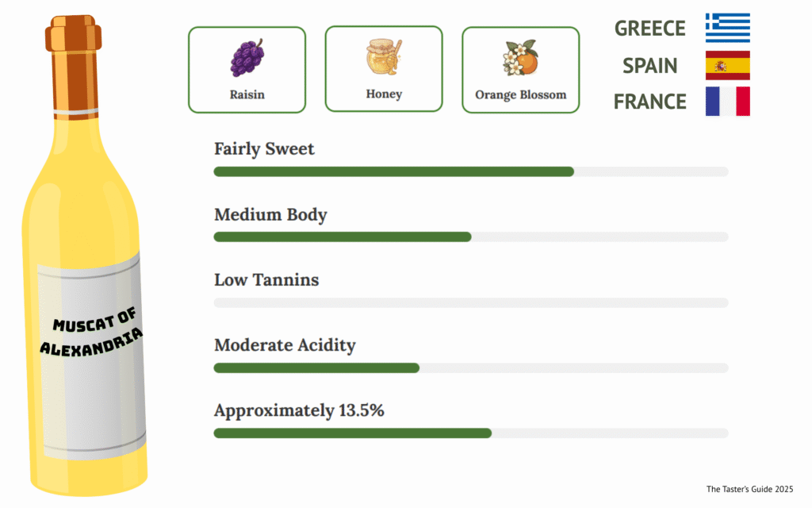Click the GREECE country label
Screen dimensions: 812x508
tap(650, 28)
